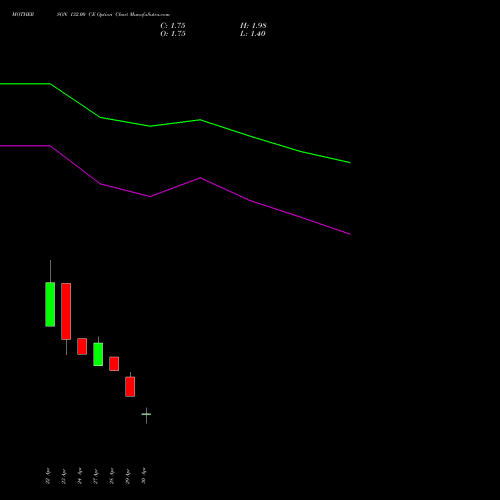
Task: Click the 28 Apr date axis label
Action: (112, 476)
